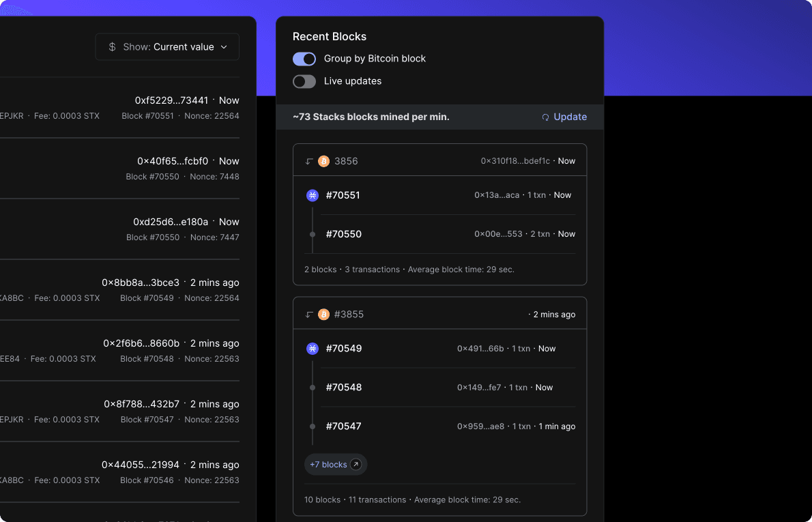
Task: Click Stacks icon next to block #70549
Action: [313, 349]
